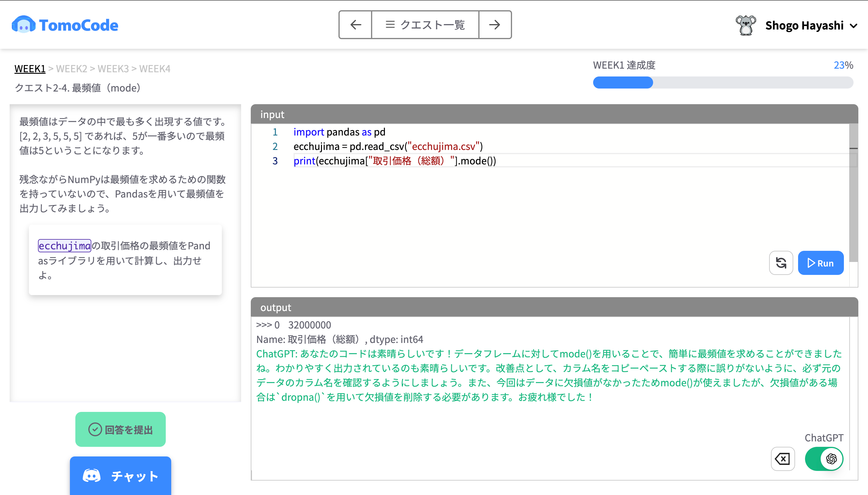
Task: Select the WEEK1 breadcrumb tab
Action: click(x=30, y=69)
